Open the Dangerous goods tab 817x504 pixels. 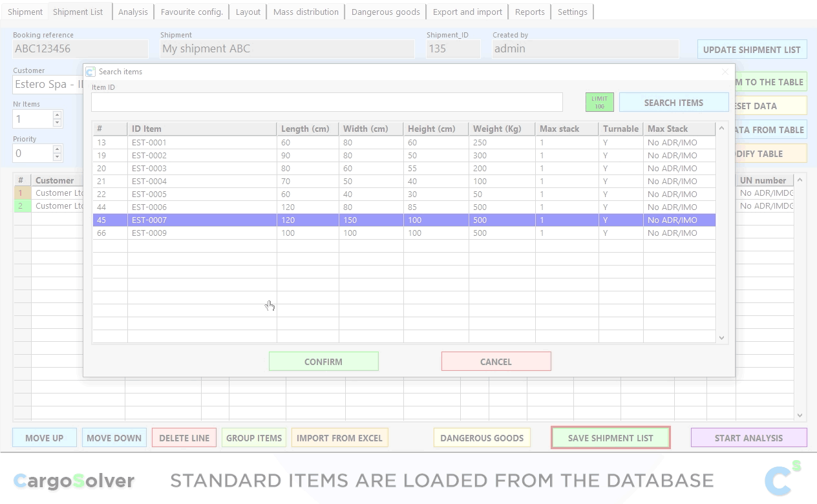pyautogui.click(x=385, y=12)
